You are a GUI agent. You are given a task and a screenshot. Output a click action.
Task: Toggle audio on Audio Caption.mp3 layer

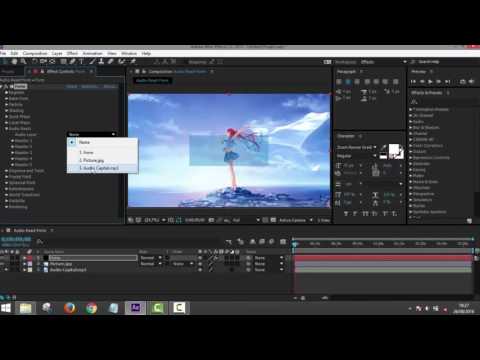click(x=6, y=270)
